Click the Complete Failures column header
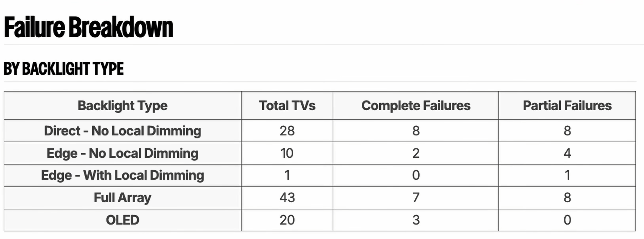Screen dimensions: 644x239 point(416,105)
